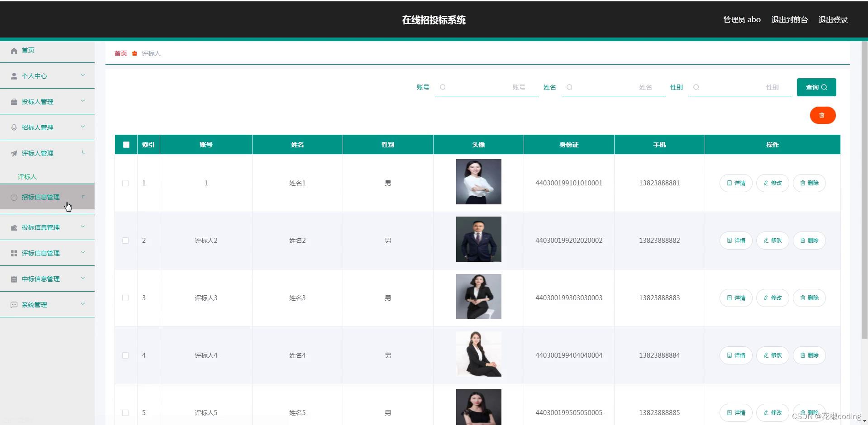Expand the 招标人管理 menu chevron

[x=83, y=127]
